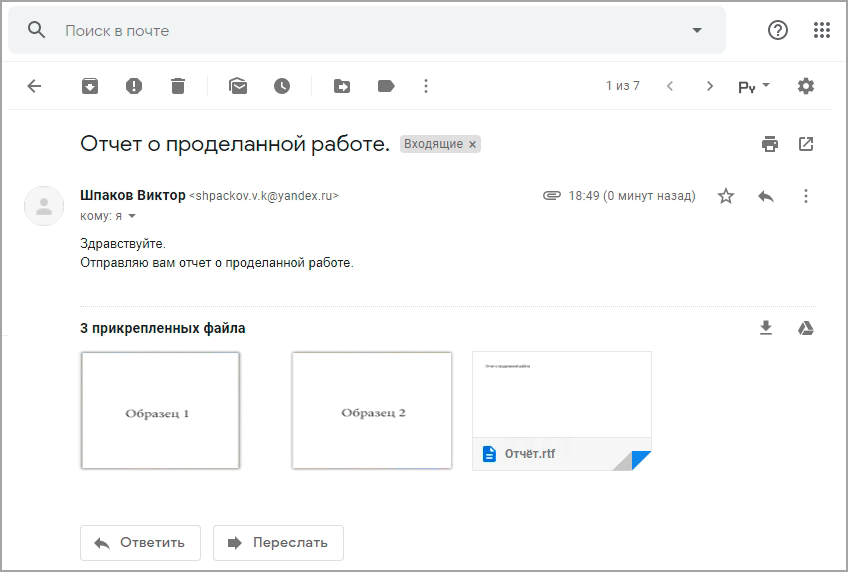Report this email as spam
This screenshot has height=572, width=848.
134,86
